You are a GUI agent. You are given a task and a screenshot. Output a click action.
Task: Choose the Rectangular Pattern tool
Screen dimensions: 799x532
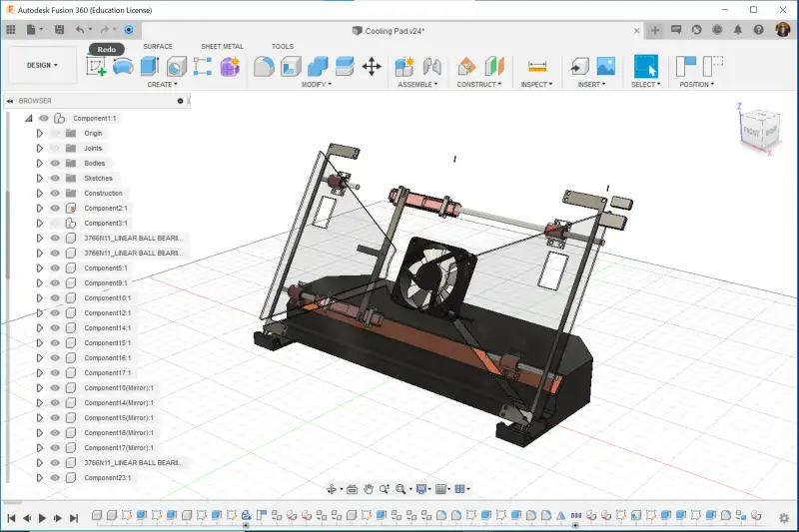pos(203,66)
